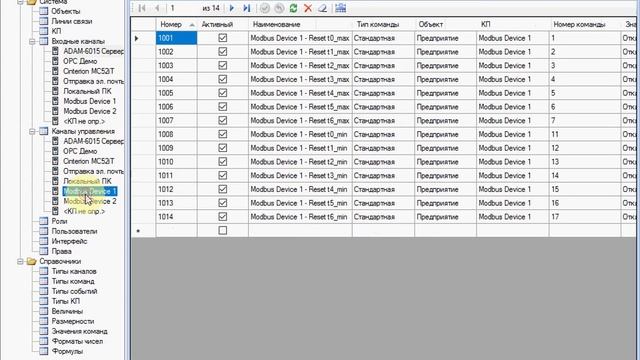Open the Права table
640x360 pixels.
pos(62,251)
